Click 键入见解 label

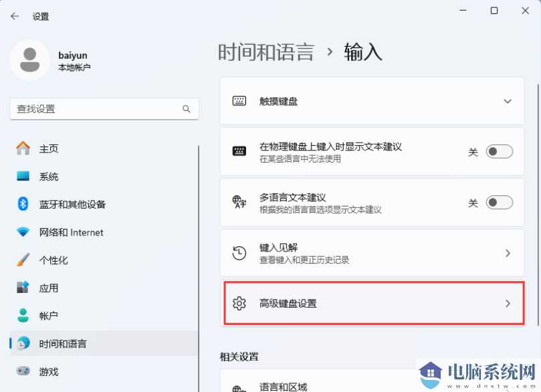pyautogui.click(x=278, y=248)
